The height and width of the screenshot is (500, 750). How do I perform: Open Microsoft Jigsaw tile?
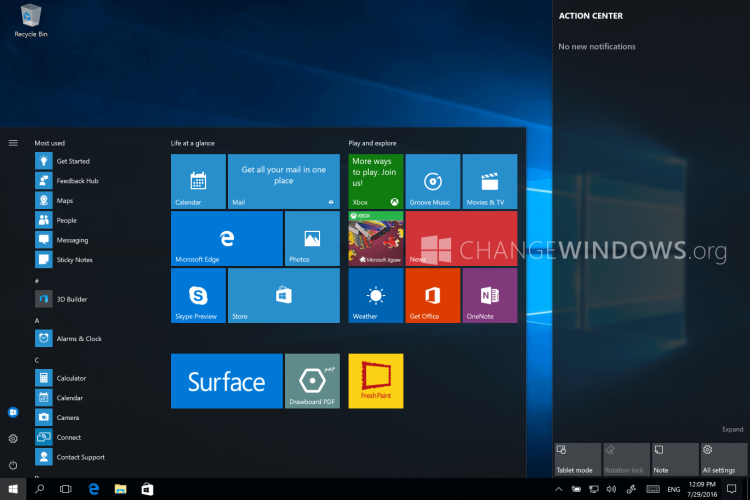[x=376, y=238]
